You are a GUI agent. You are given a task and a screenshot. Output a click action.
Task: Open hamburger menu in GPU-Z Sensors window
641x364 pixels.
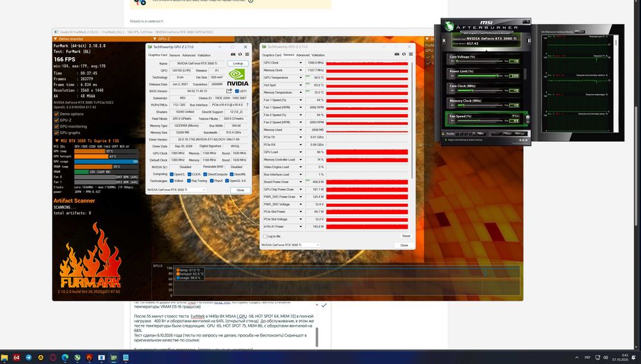[411, 54]
